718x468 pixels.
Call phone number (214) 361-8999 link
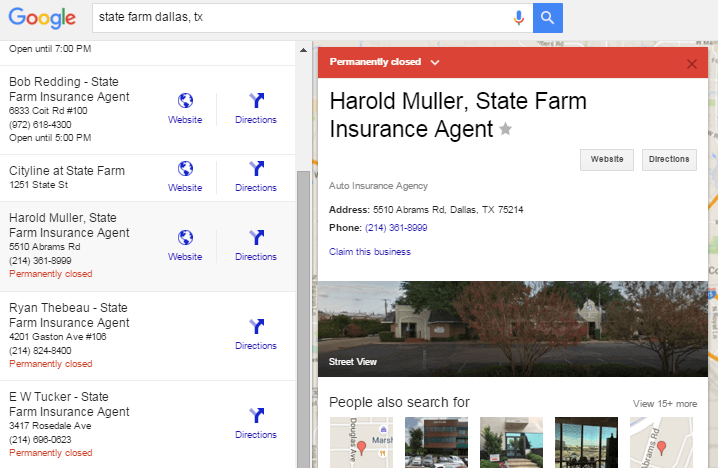click(x=396, y=228)
